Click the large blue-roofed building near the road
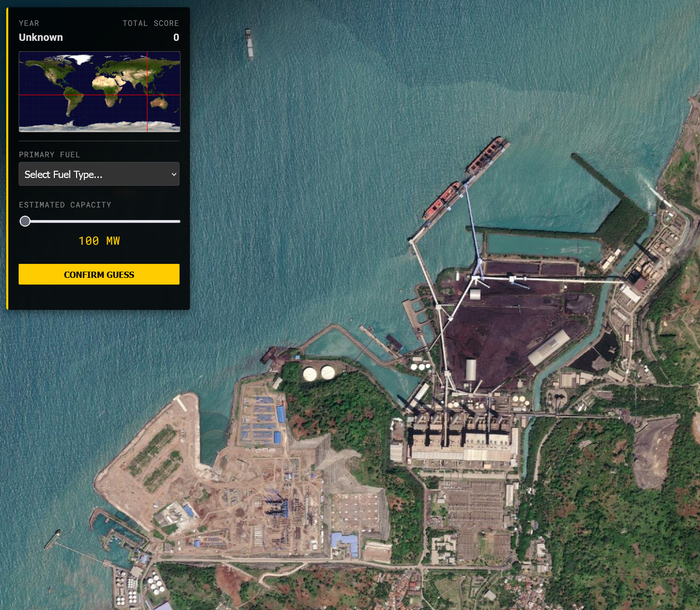The height and width of the screenshot is (610, 700). pos(346,543)
